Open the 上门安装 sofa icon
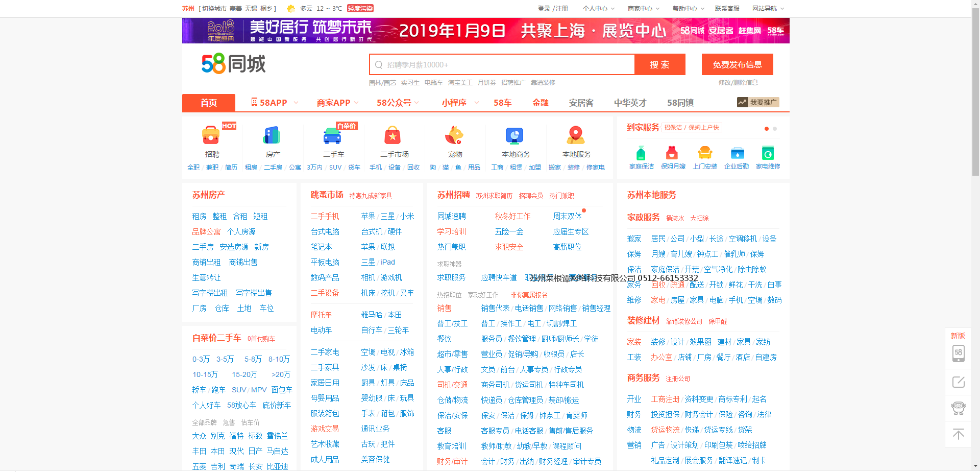The width and height of the screenshot is (980, 472). (x=705, y=153)
